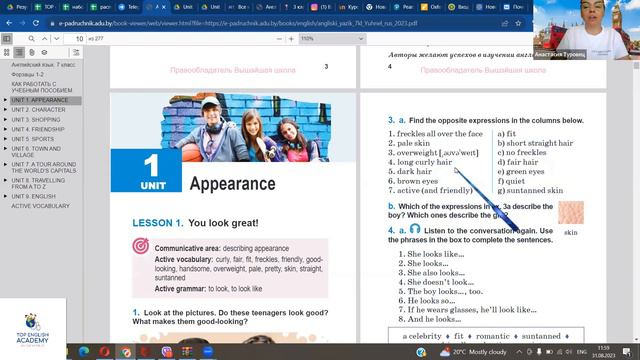Expand UNIT 4. FRIENDSHIP outline entry
Screen dimensions: 640x360
click(x=5, y=129)
